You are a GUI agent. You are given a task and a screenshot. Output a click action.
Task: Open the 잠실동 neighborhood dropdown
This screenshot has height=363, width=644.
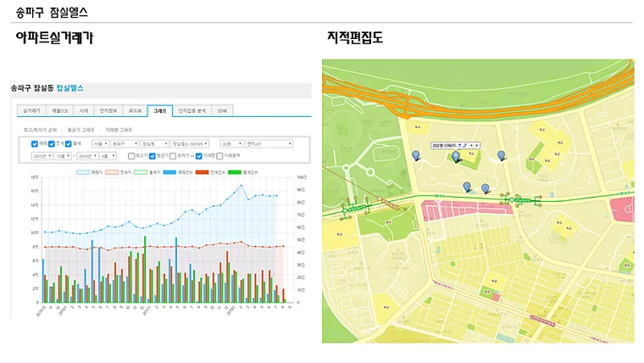point(154,144)
